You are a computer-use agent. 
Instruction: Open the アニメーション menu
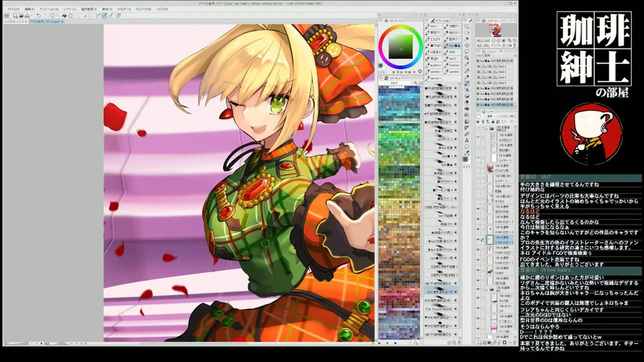point(49,9)
